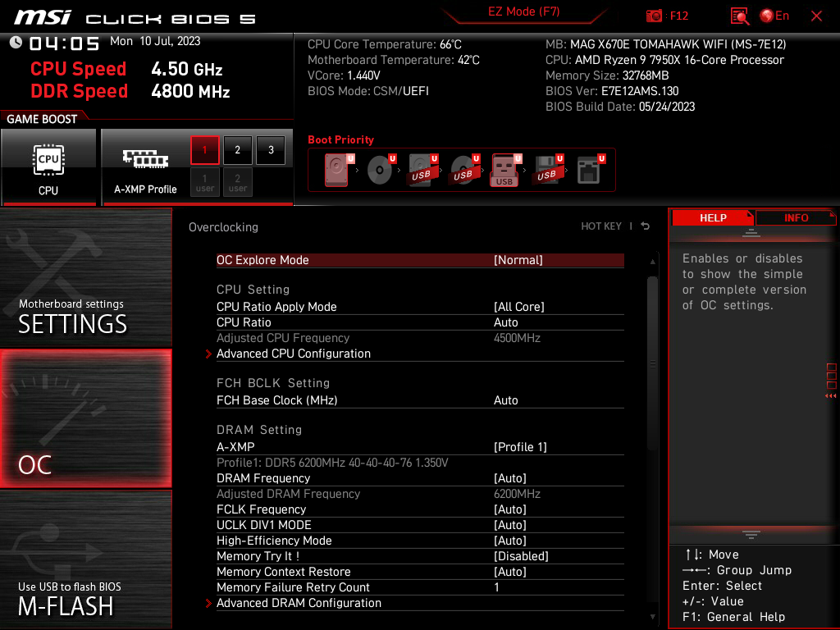840x630 pixels.
Task: Switch to the INFO tab
Action: coord(795,218)
